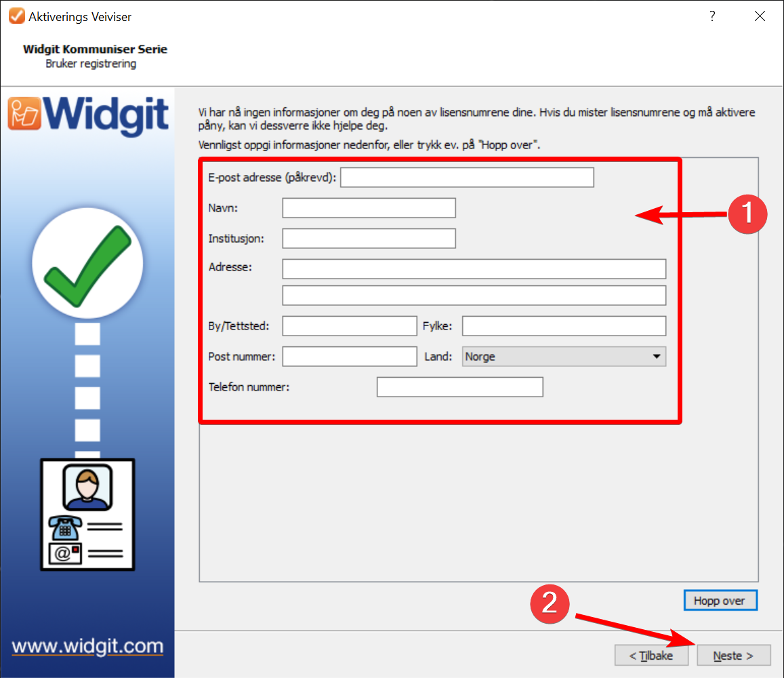Select the By/Tettsted input field
784x678 pixels.
pyautogui.click(x=350, y=325)
